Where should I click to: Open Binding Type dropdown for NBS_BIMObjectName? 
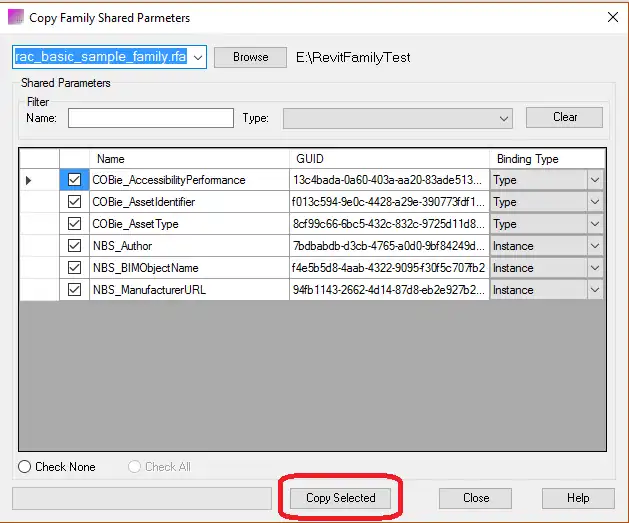(x=595, y=268)
